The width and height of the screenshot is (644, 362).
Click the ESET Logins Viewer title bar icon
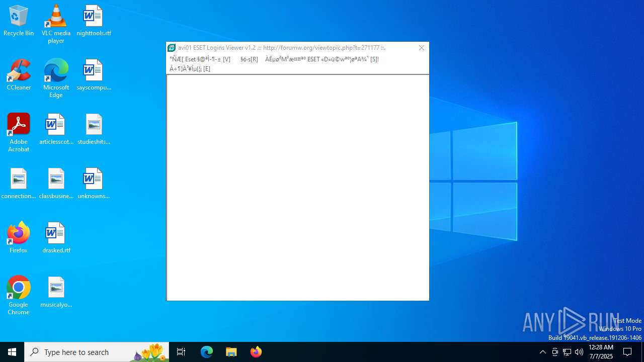(172, 48)
